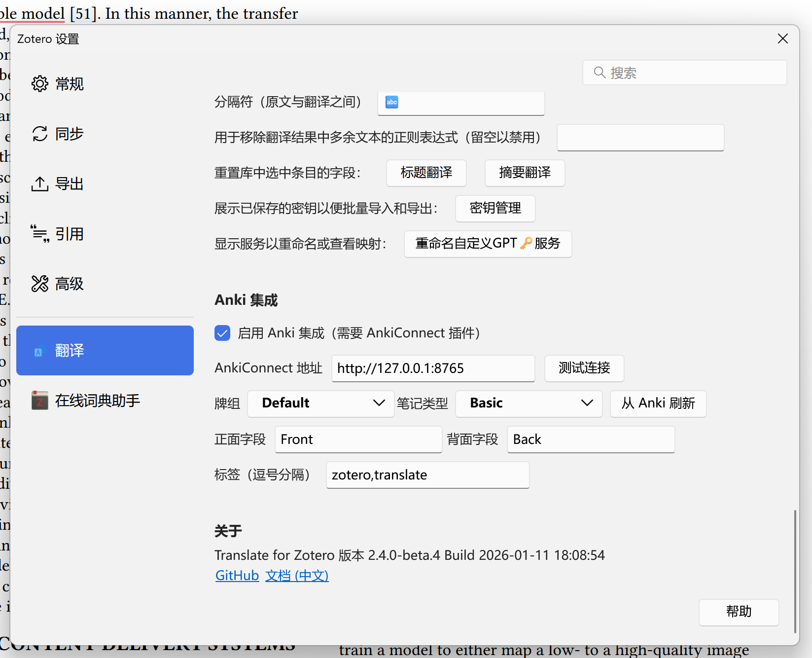Click the 标签 zotero,translate tags field

point(428,475)
